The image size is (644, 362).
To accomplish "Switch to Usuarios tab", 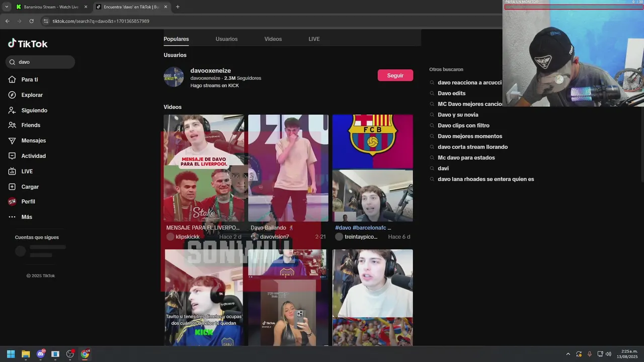I will 226,39.
